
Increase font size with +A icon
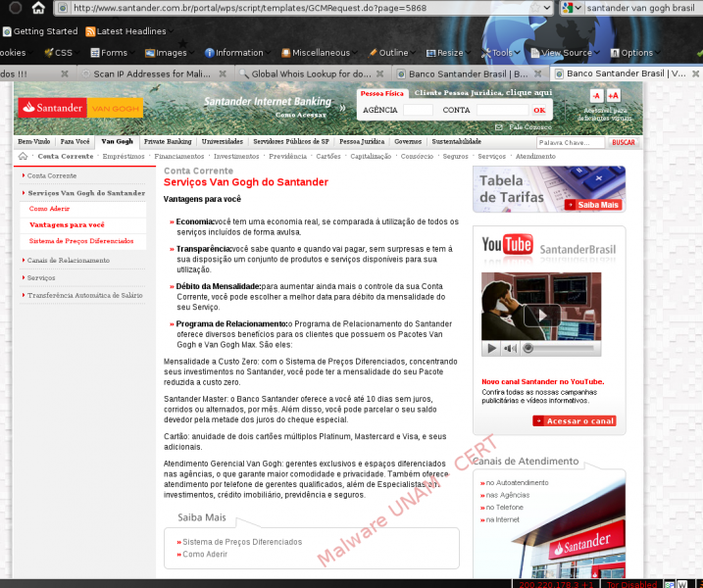pos(613,95)
